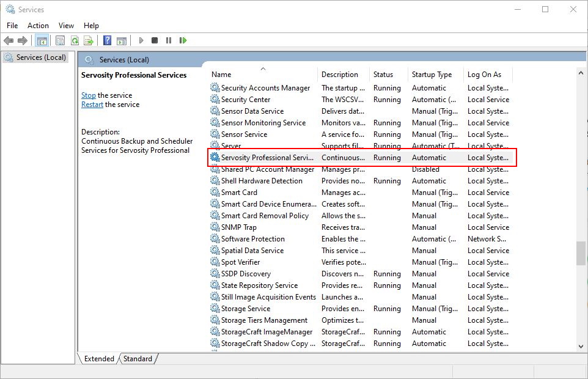Image resolution: width=588 pixels, height=379 pixels.
Task: Toggle the Show/Hide Console Tree icon
Action: pyautogui.click(x=41, y=40)
